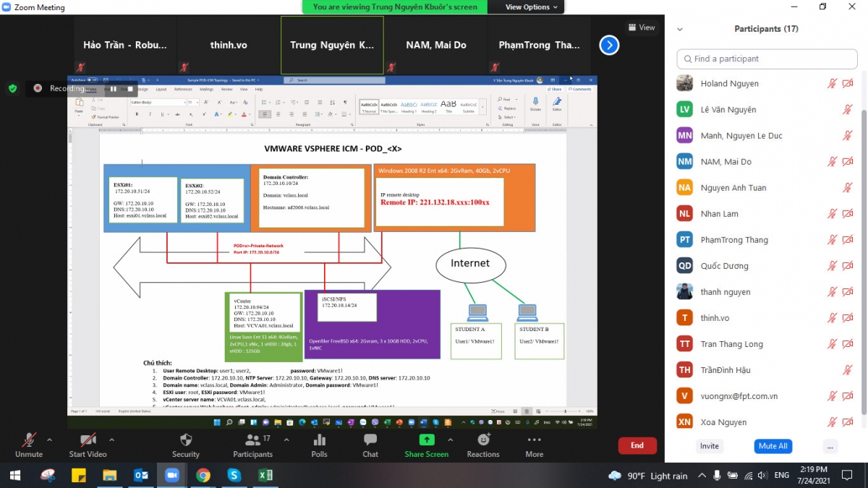Open the Chat panel
The width and height of the screenshot is (868, 488).
(x=370, y=445)
